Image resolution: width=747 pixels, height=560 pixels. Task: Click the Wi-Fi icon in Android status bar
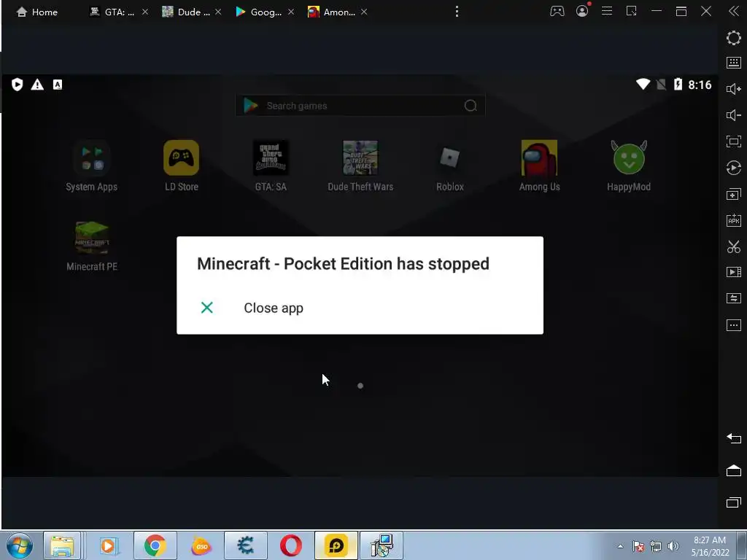pos(643,85)
